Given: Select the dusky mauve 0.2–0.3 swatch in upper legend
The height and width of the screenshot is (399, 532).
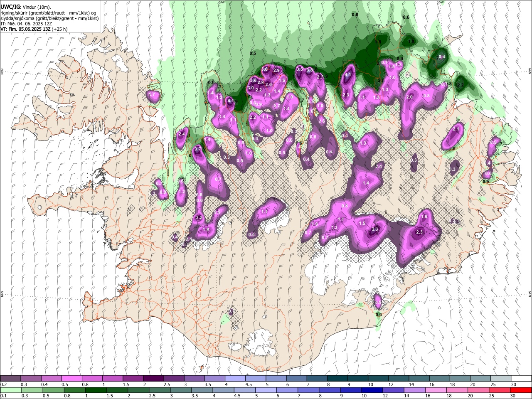Looking at the screenshot, I should (10, 379).
